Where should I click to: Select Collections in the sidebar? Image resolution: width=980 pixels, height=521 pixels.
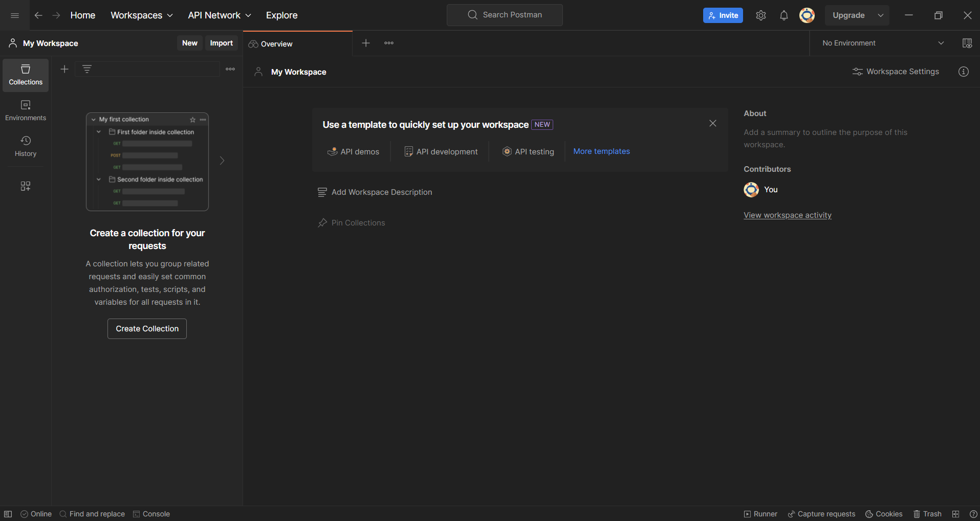(x=26, y=75)
